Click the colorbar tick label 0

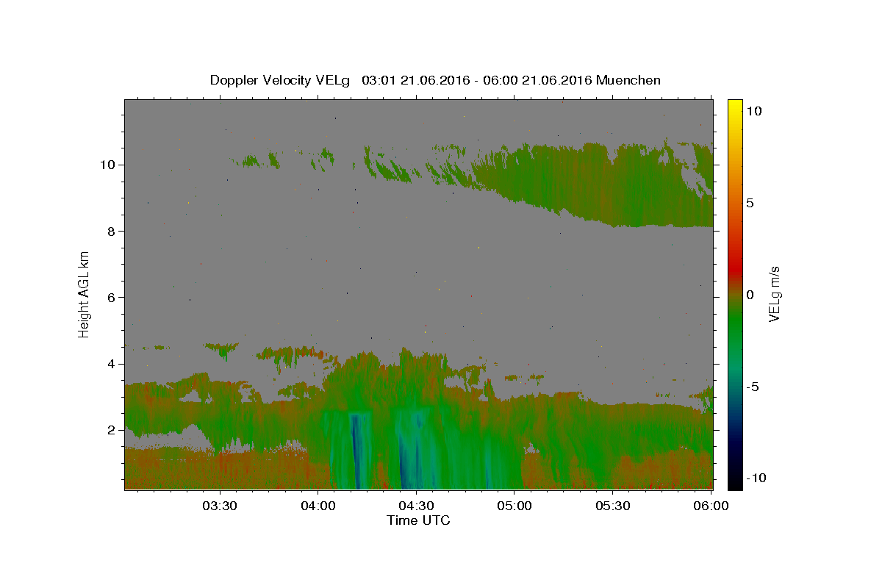[750, 295]
